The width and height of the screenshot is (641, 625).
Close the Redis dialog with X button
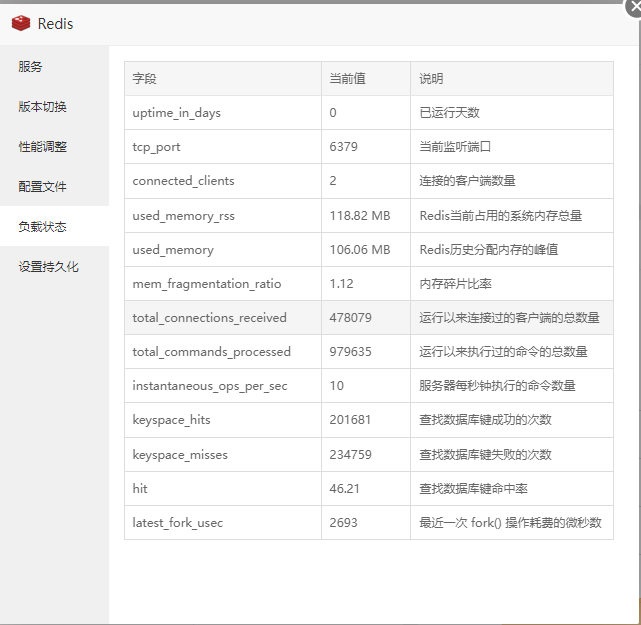(634, 7)
